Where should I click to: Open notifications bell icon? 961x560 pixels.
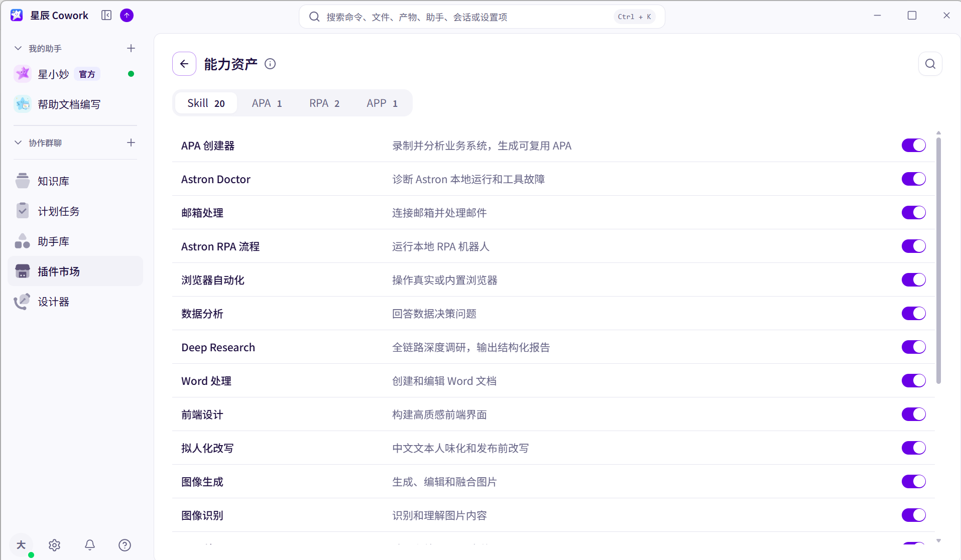point(90,545)
